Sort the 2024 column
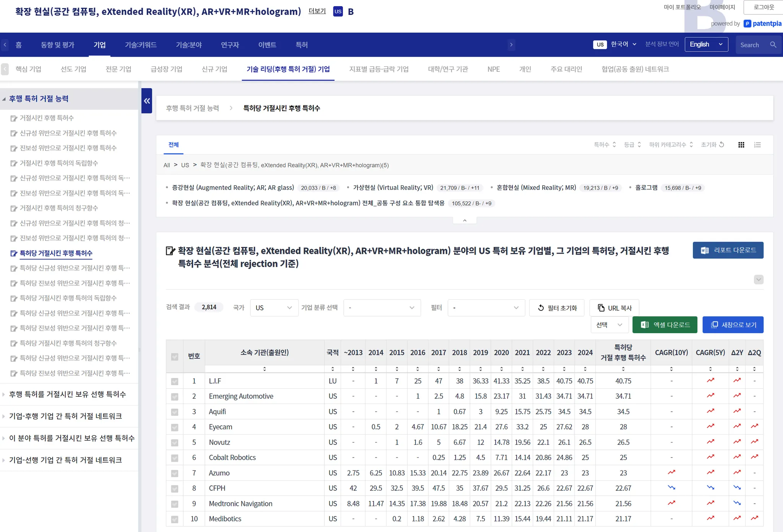 pyautogui.click(x=585, y=369)
